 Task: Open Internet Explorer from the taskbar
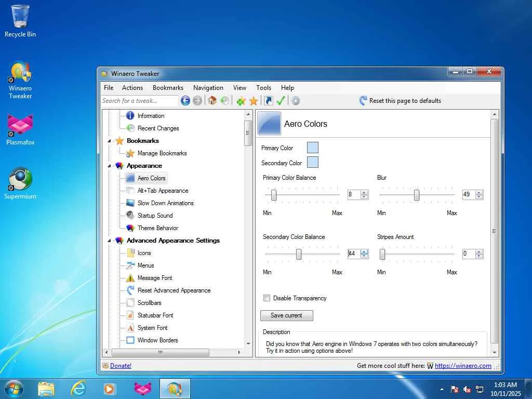tap(78, 388)
